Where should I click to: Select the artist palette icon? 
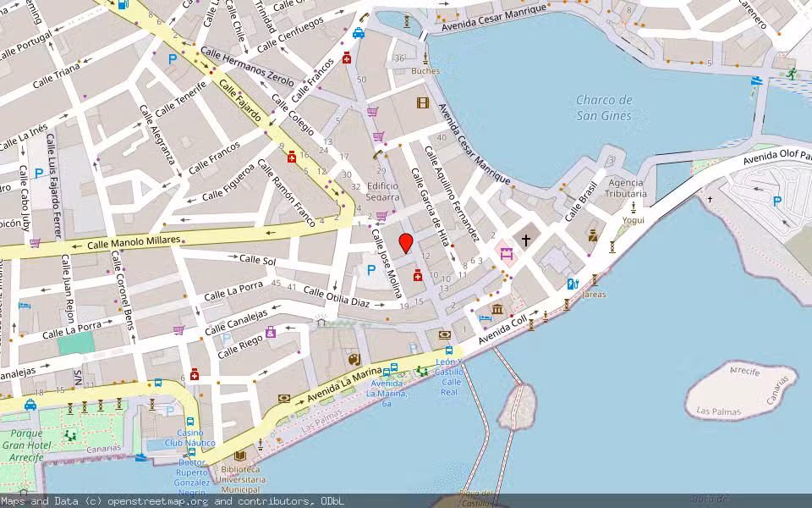click(x=354, y=359)
